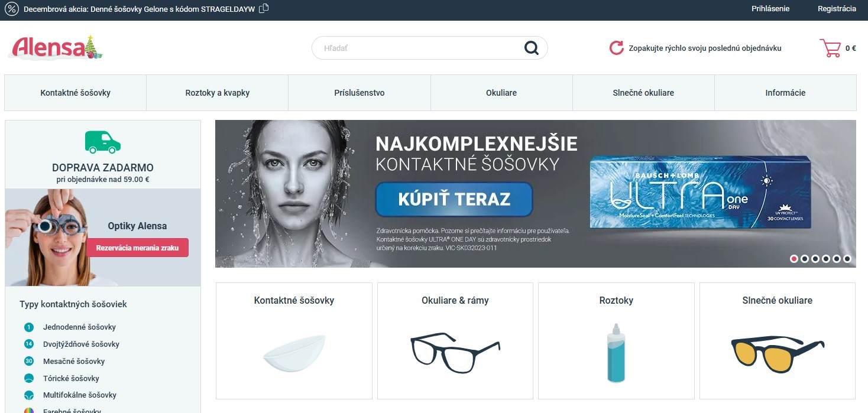Click the reorder circular arrow icon
Viewport: 868px width, 413px height.
pyautogui.click(x=617, y=48)
